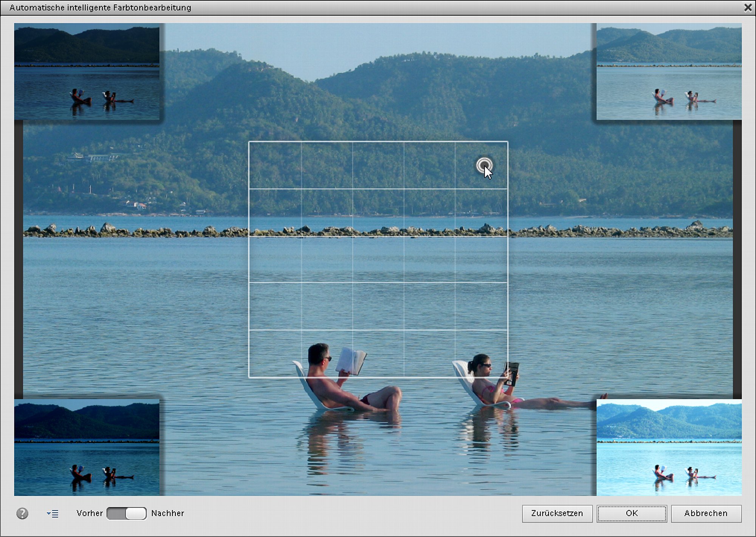Viewport: 756px width, 537px height.
Task: Click the Nachher label
Action: pos(168,513)
